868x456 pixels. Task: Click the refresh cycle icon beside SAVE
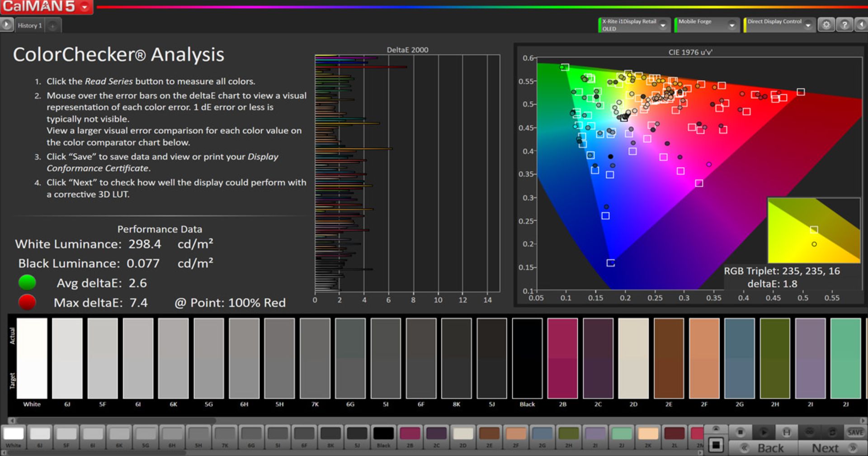[832, 432]
